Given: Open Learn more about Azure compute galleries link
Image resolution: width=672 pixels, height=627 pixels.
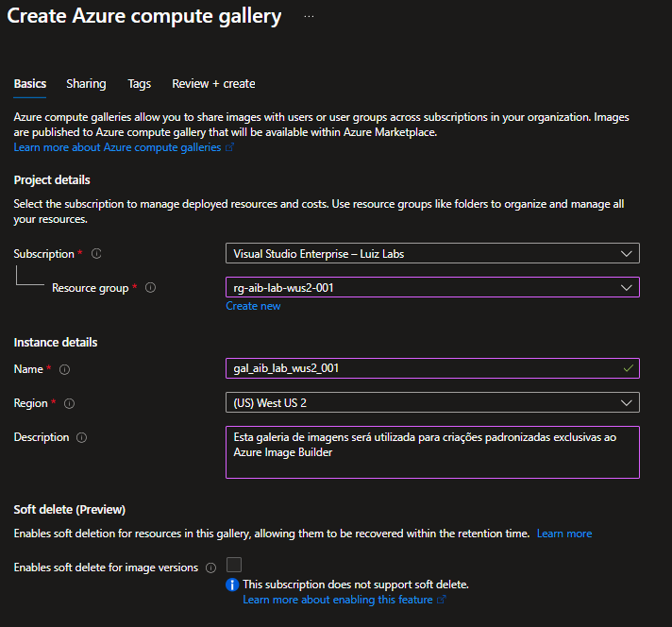Looking at the screenshot, I should (x=117, y=147).
